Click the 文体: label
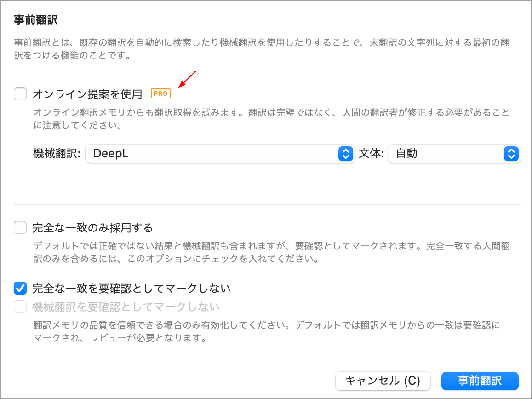Screen dimensions: 532x399 (x=371, y=154)
